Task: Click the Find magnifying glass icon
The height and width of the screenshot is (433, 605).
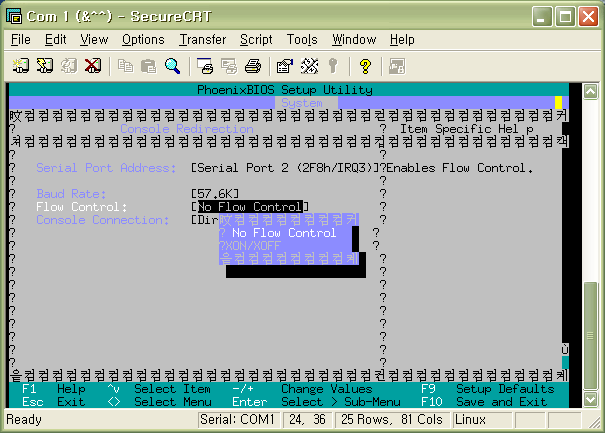Action: tap(172, 66)
